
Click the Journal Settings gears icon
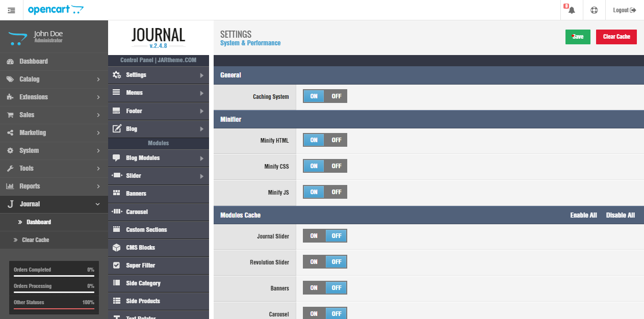(117, 75)
